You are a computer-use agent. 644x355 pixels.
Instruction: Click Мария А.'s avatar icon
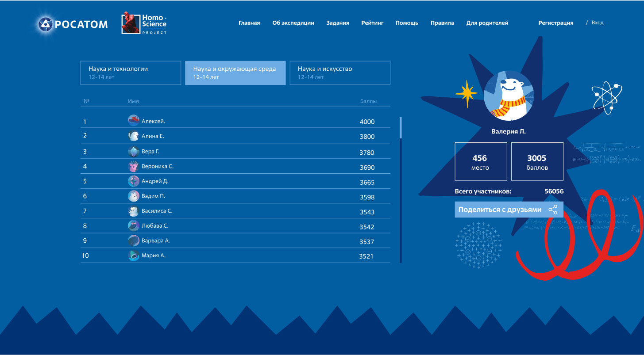pyautogui.click(x=134, y=256)
